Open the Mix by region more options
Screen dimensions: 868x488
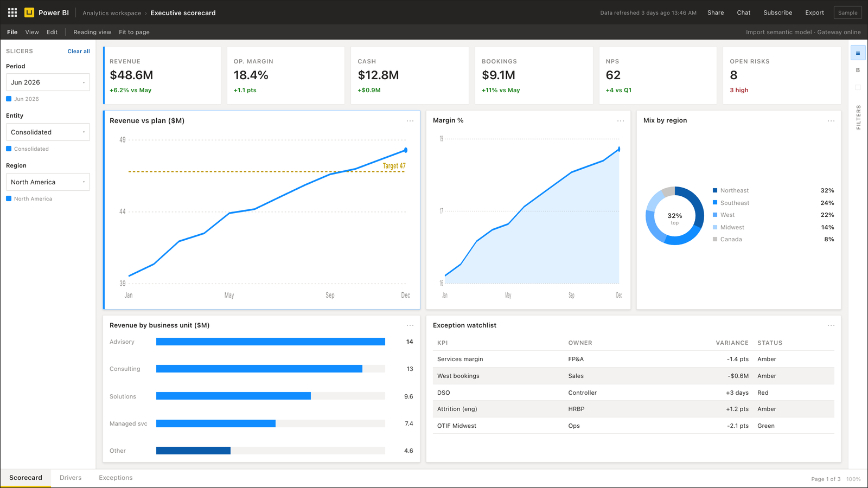831,121
